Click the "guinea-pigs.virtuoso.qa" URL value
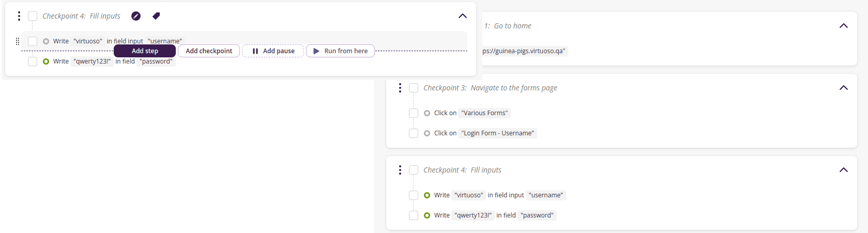The height and width of the screenshot is (233, 868). 524,51
